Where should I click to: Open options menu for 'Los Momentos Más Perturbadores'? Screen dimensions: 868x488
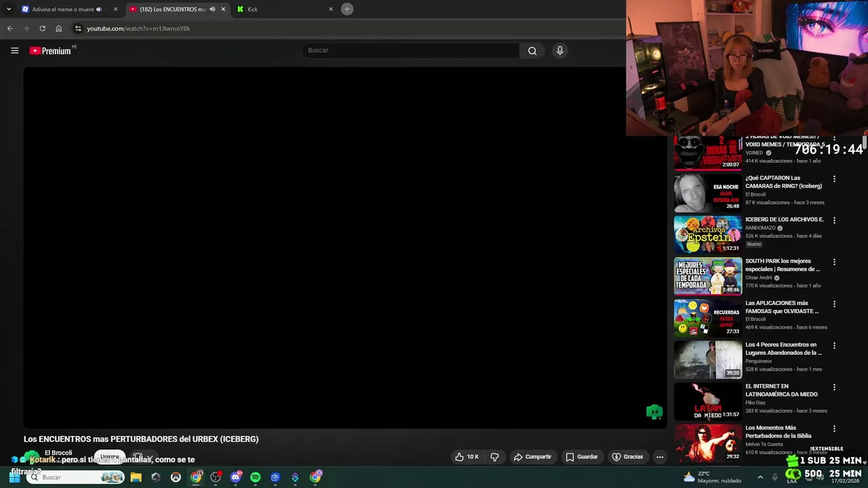coord(834,428)
